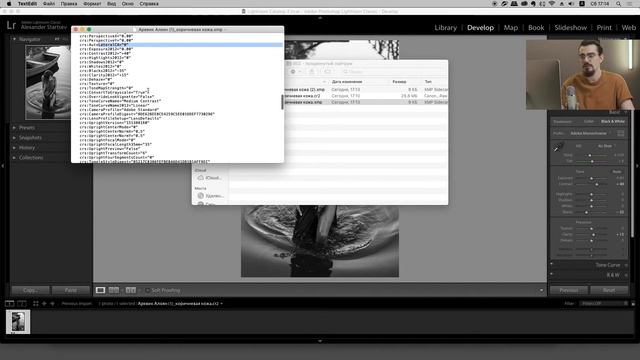Select Before/After view icon in toolbar
The image size is (640, 360).
click(x=131, y=290)
